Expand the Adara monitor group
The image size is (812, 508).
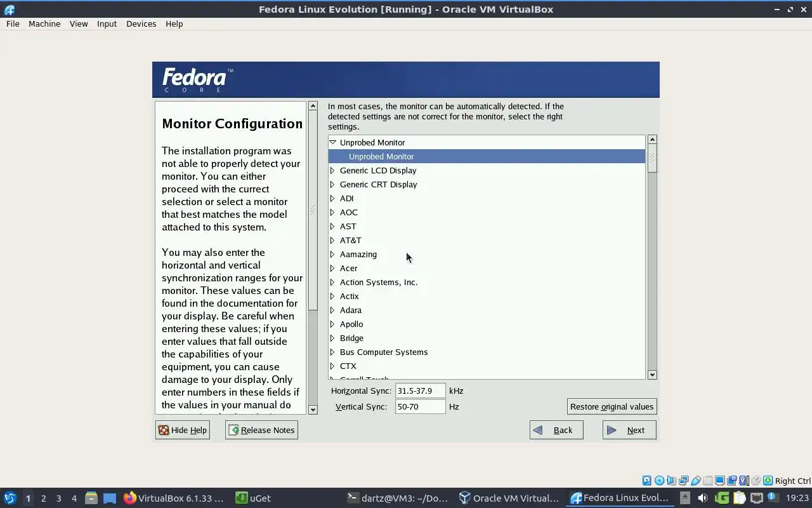(332, 310)
